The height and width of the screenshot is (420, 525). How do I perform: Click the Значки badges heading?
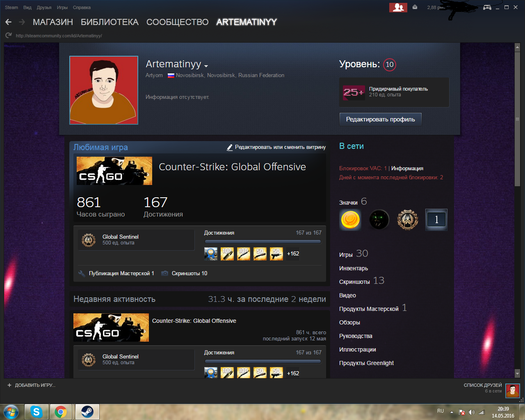pos(348,203)
